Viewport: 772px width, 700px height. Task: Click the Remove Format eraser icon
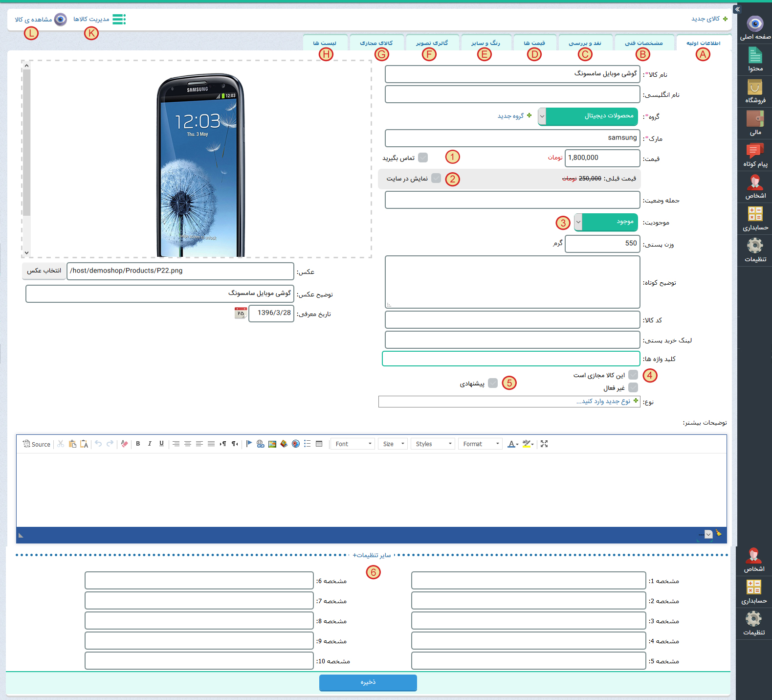tap(124, 444)
